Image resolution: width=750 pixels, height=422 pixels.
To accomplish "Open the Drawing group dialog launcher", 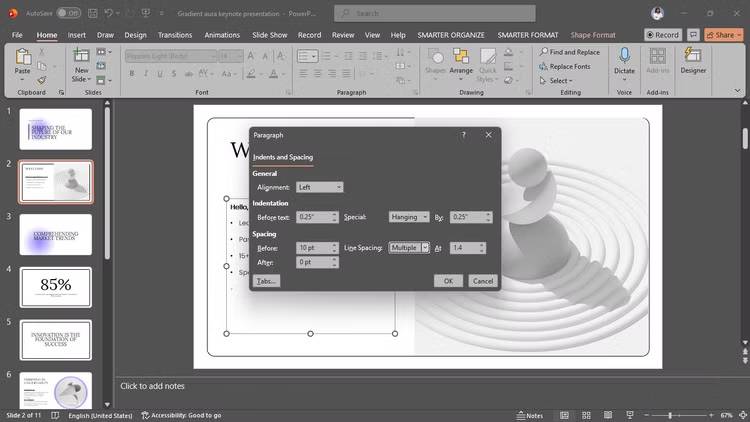I will 528,92.
